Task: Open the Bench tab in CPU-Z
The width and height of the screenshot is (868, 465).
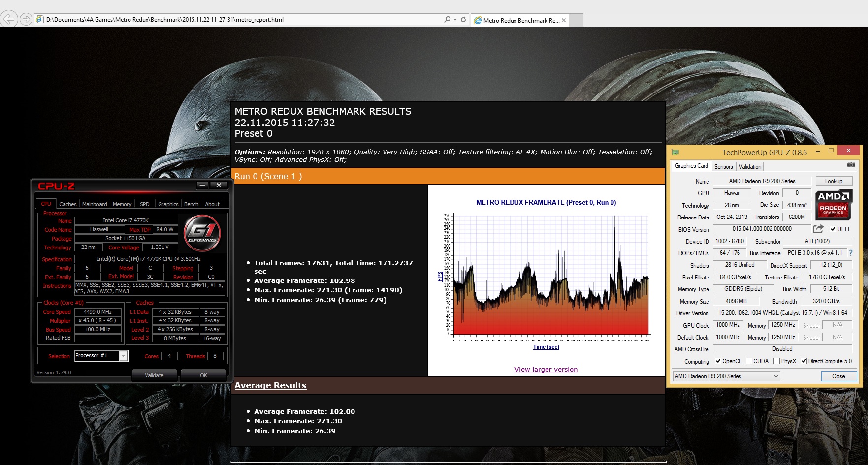Action: point(192,204)
